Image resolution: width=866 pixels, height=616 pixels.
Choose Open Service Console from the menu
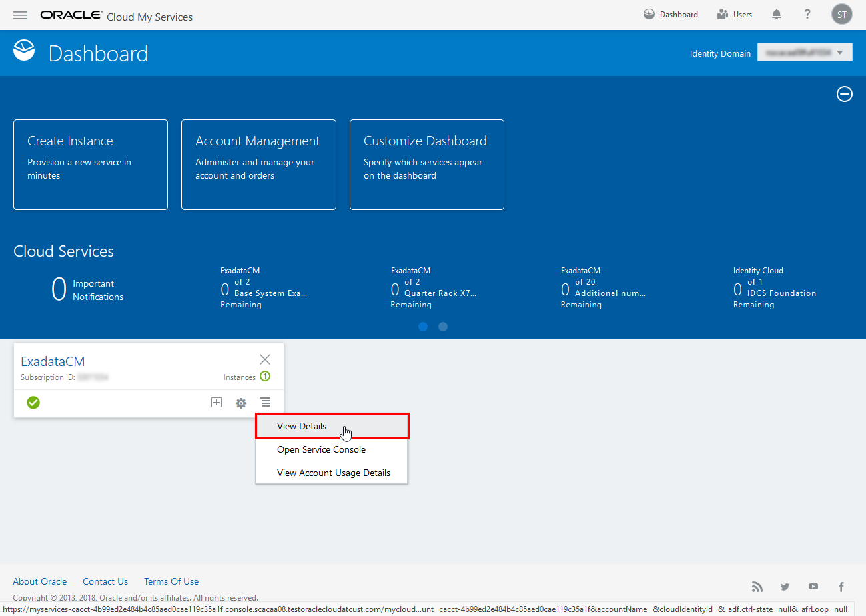point(332,449)
